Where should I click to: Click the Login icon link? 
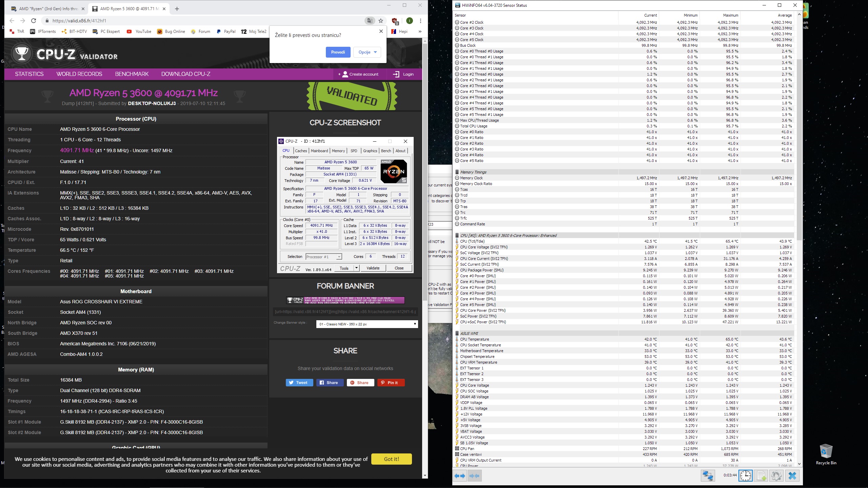403,74
